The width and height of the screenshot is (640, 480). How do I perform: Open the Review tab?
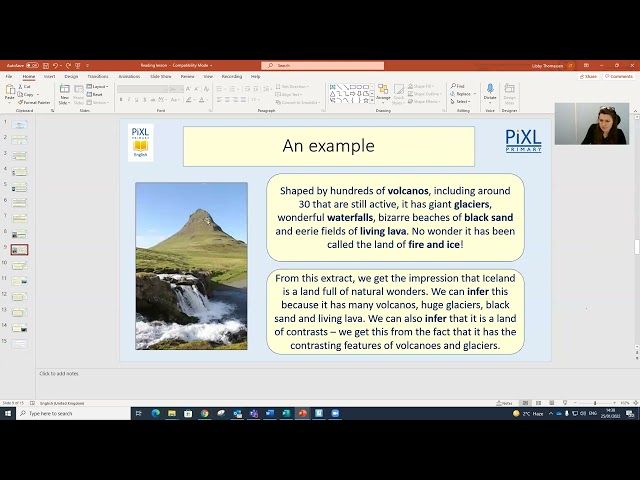tap(187, 76)
